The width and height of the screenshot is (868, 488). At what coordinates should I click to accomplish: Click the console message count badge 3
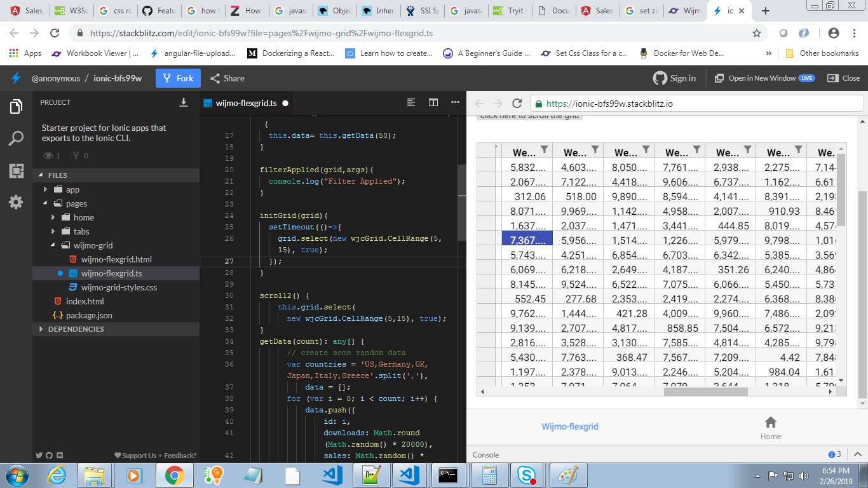point(835,455)
